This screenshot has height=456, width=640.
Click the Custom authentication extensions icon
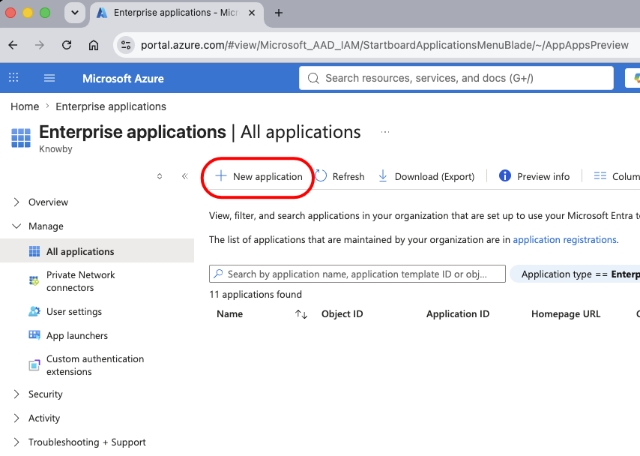click(34, 365)
